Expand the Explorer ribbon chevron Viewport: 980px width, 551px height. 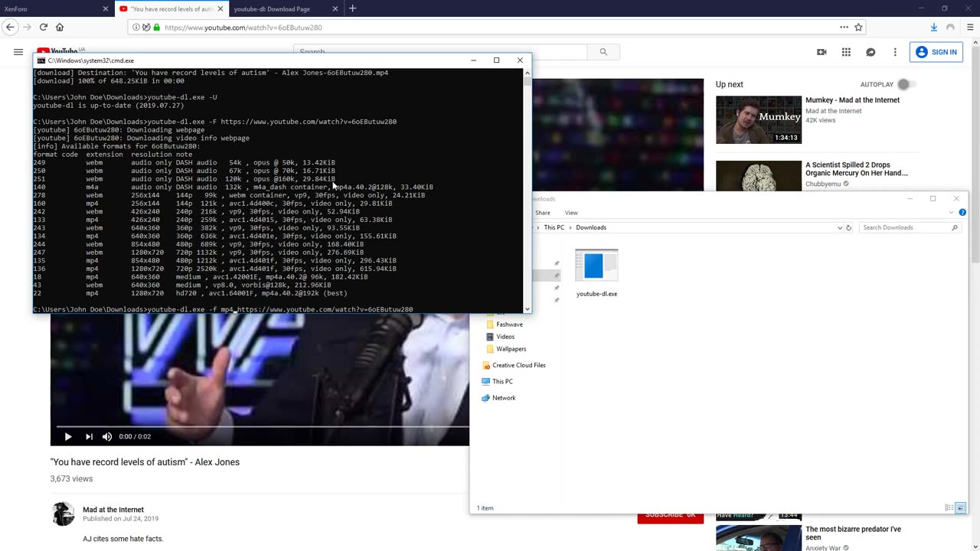point(952,213)
